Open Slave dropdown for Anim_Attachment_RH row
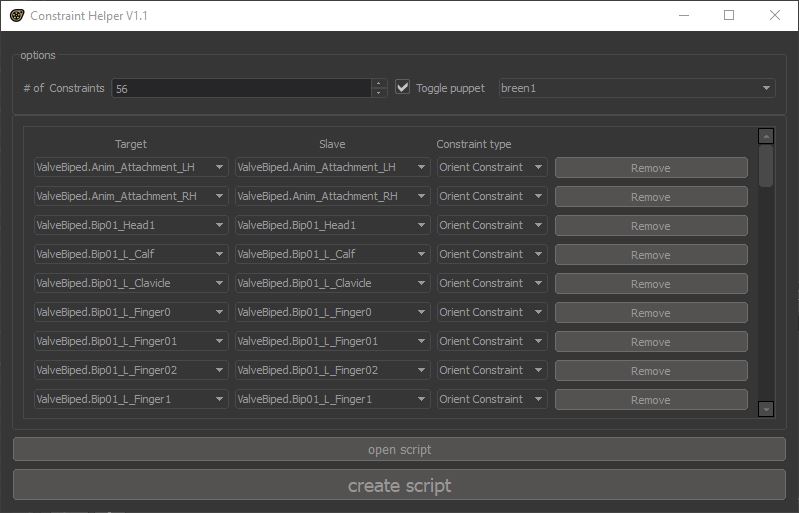 click(x=332, y=196)
